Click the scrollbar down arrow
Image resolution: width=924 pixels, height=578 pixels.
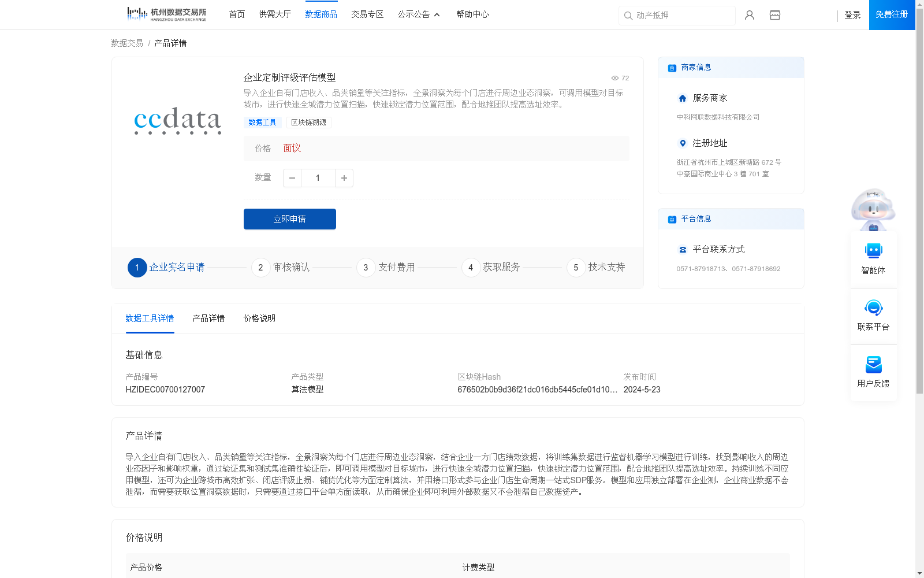click(x=919, y=573)
